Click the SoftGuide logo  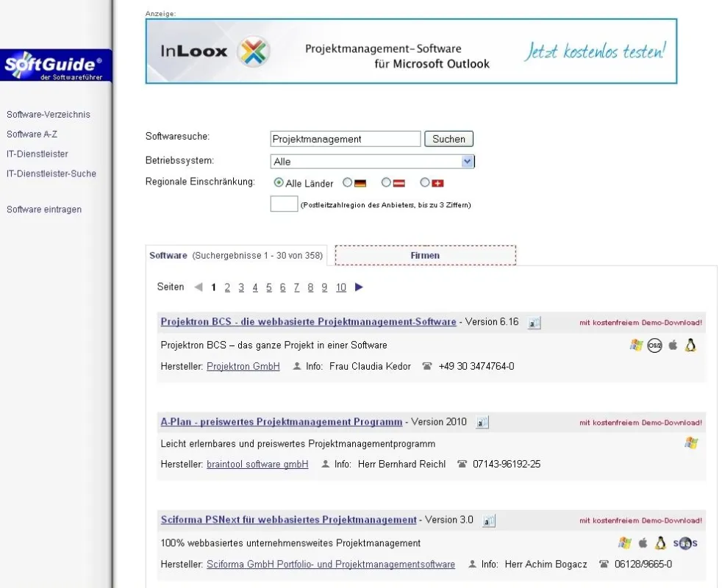[x=56, y=65]
